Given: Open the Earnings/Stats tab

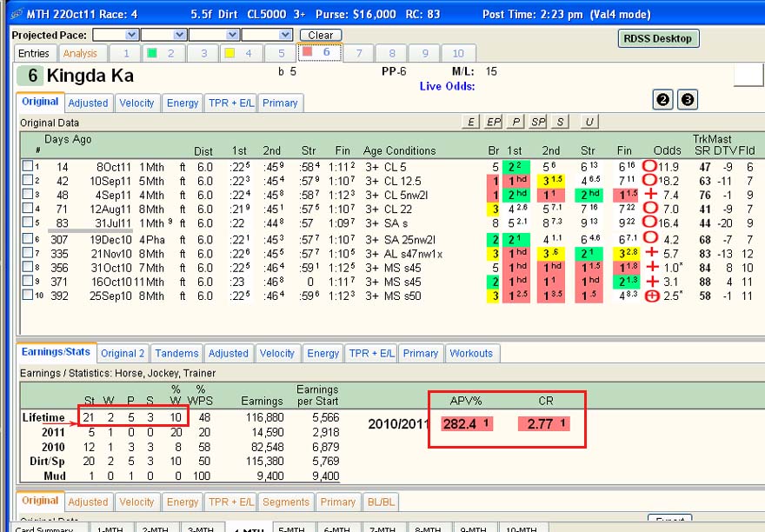Looking at the screenshot, I should coord(57,352).
